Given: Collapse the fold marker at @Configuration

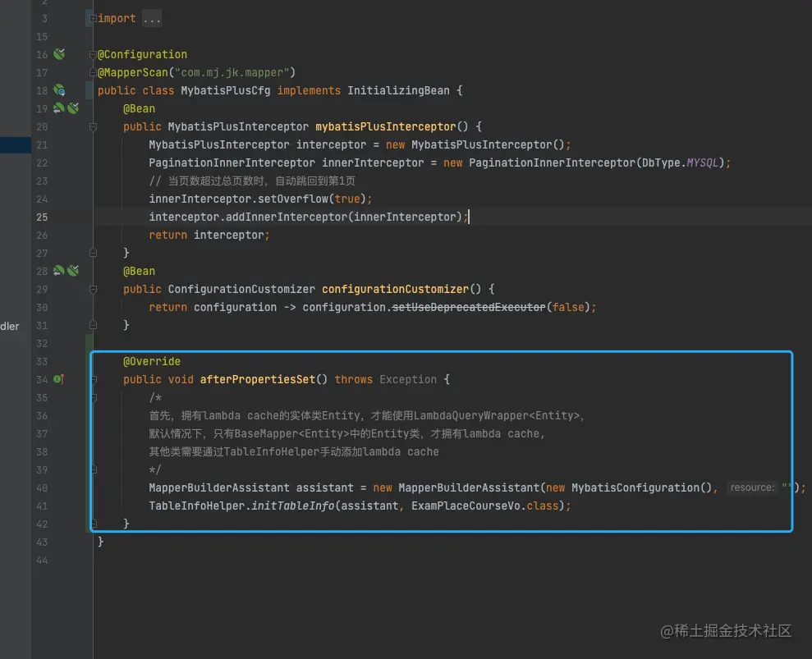Looking at the screenshot, I should click(93, 54).
